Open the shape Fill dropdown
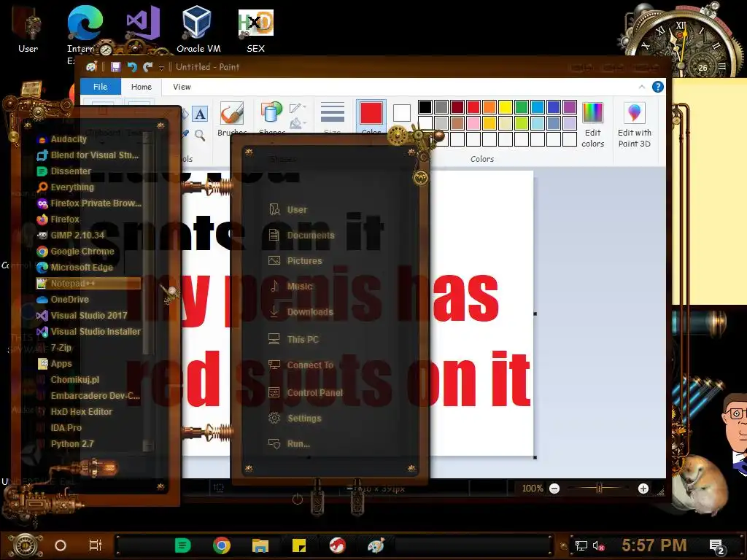747x560 pixels. pyautogui.click(x=297, y=123)
